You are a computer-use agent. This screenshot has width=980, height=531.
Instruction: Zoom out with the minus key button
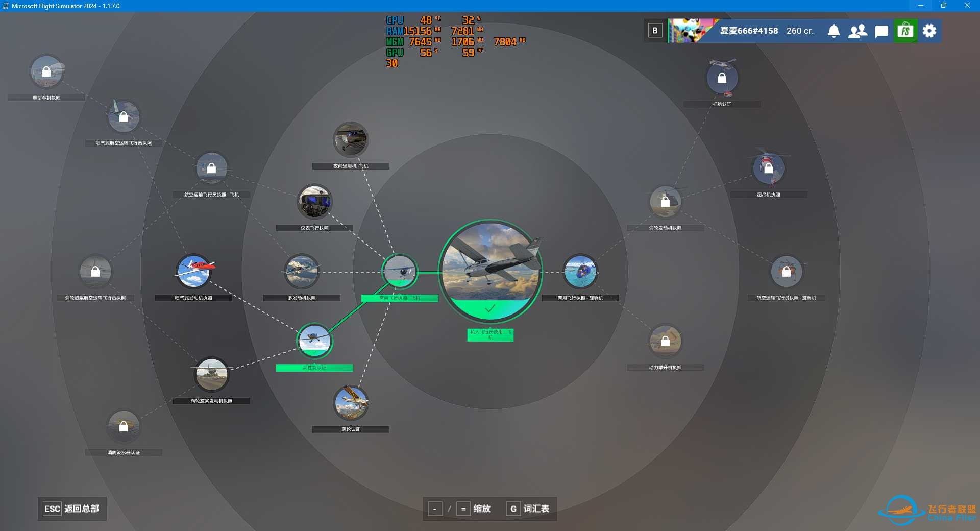point(434,509)
